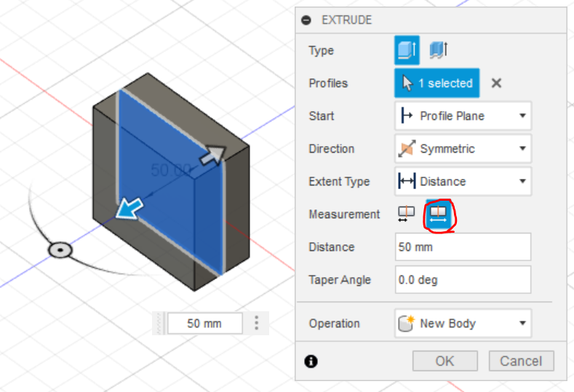Image resolution: width=574 pixels, height=392 pixels.
Task: Open the Start 'Profile Plane' dropdown
Action: pyautogui.click(x=463, y=116)
